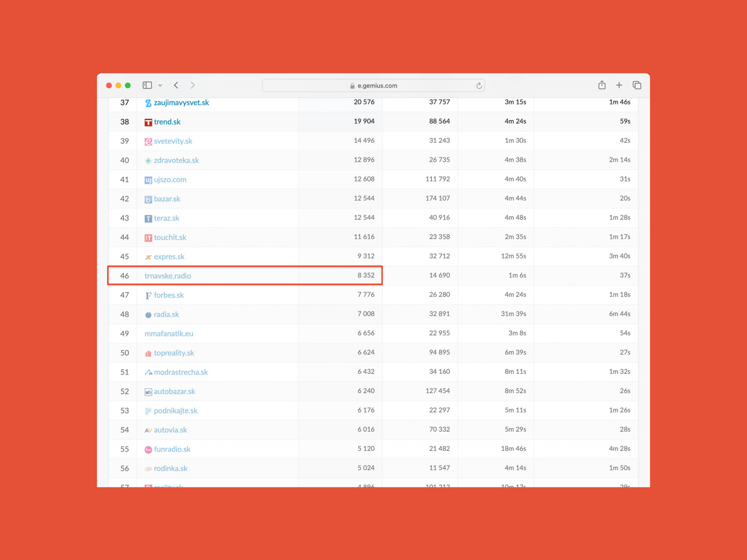
Task: Open forbes.sk link
Action: point(169,295)
